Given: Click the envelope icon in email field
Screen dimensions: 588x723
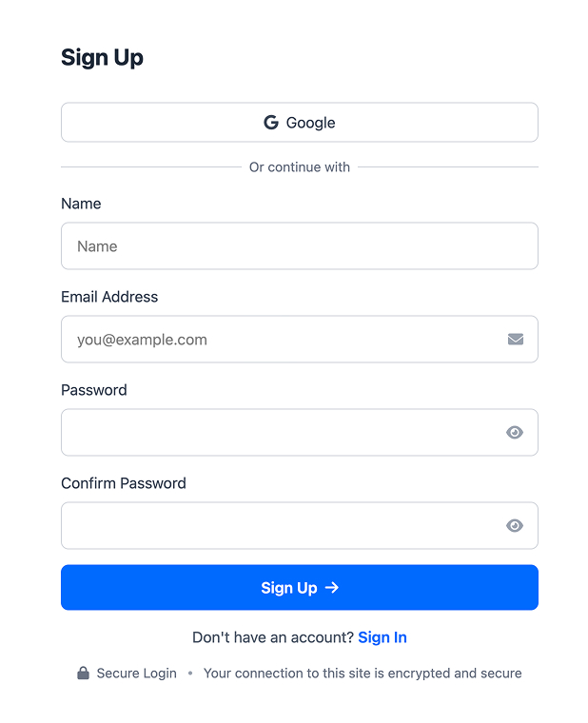Looking at the screenshot, I should click(515, 339).
